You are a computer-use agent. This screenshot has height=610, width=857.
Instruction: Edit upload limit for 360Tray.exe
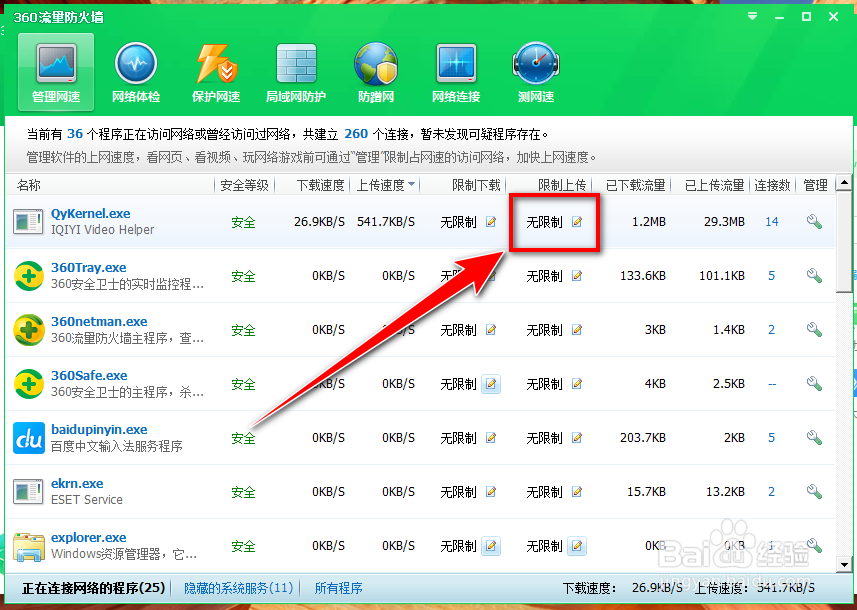577,276
